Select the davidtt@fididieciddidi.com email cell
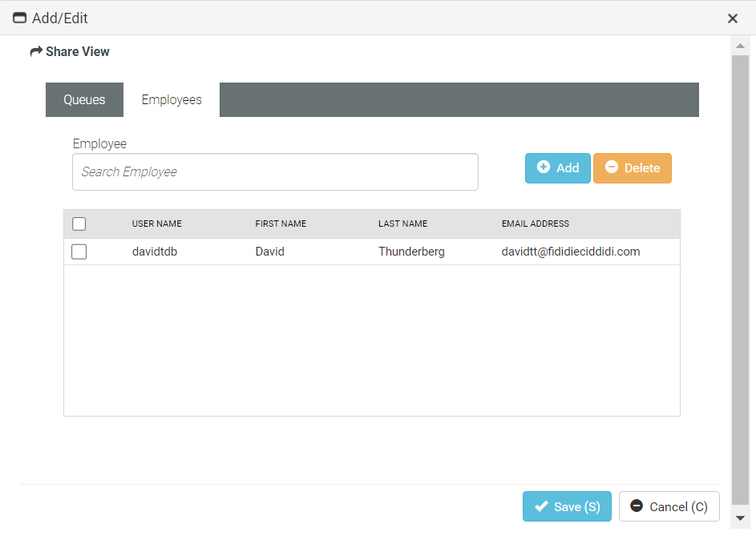The height and width of the screenshot is (540, 756). [571, 252]
